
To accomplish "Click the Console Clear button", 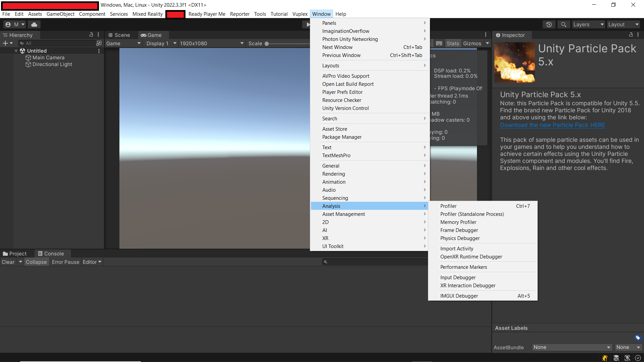I will coord(8,262).
